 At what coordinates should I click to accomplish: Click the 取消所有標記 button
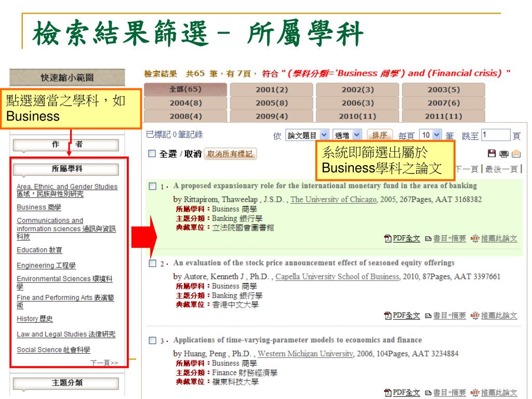point(230,154)
